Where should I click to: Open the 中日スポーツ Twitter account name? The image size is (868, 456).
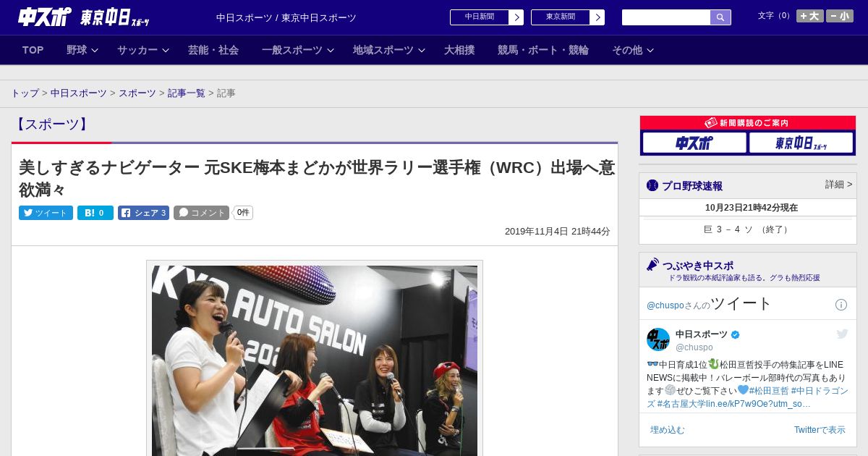tap(702, 334)
